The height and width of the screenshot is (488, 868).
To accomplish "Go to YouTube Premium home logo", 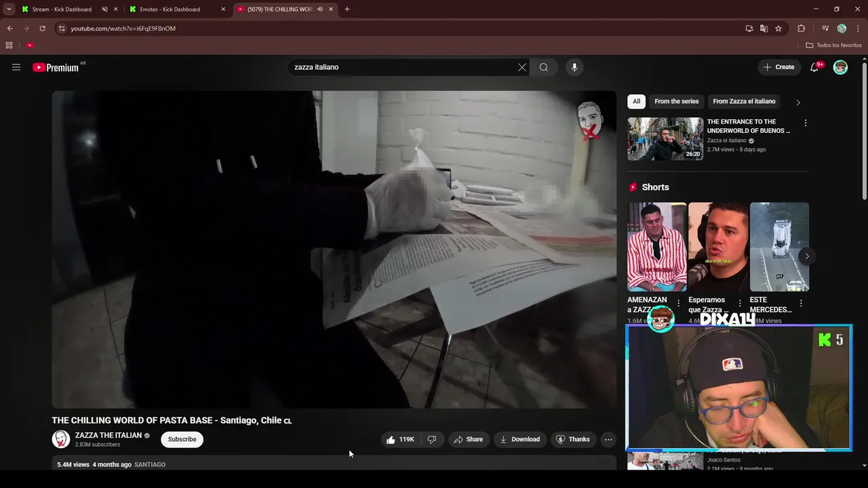I will point(57,67).
